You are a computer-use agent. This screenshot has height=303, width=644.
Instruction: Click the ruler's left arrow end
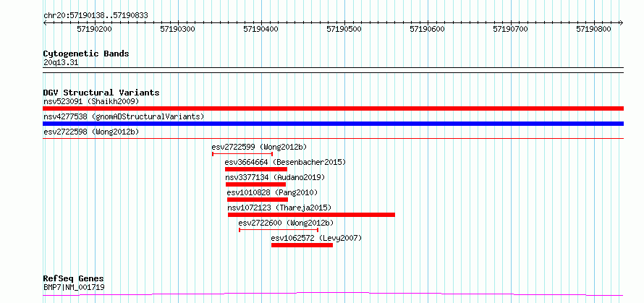point(45,22)
